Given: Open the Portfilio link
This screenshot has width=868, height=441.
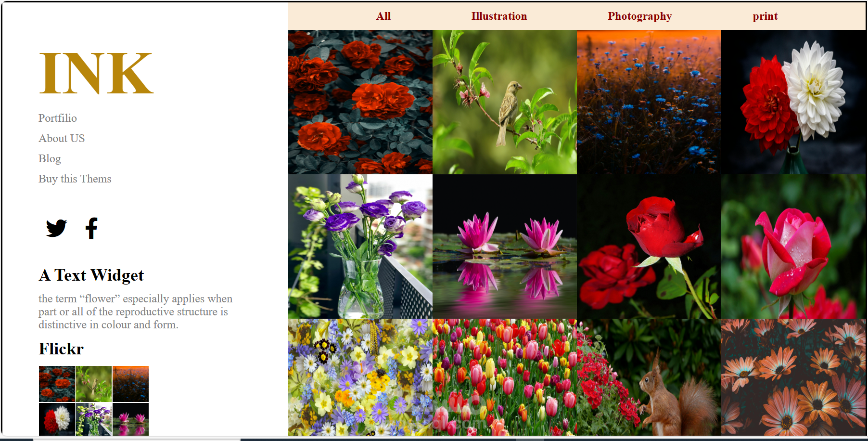Looking at the screenshot, I should tap(58, 118).
